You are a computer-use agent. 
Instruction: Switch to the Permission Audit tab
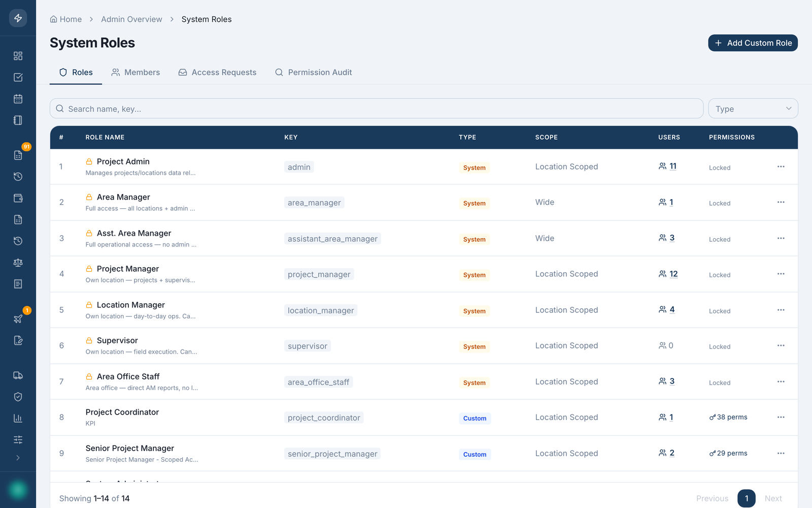click(x=314, y=72)
